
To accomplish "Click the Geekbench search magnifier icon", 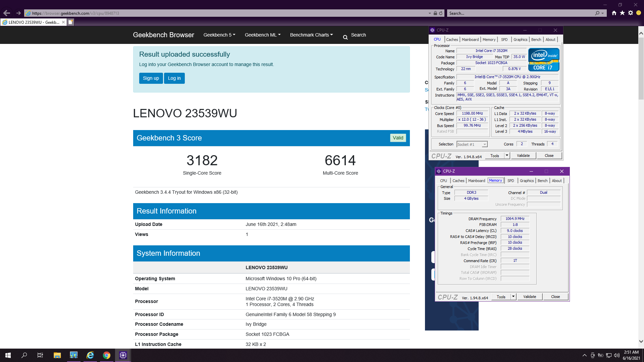I will [345, 37].
